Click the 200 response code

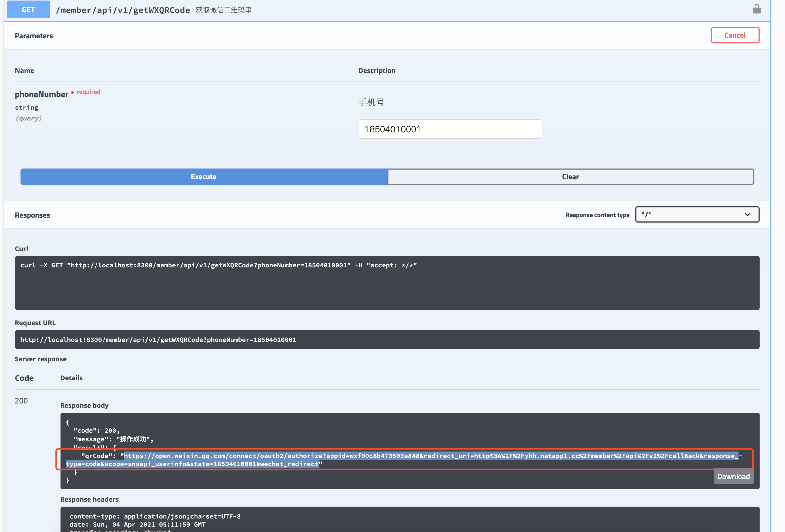(21, 400)
